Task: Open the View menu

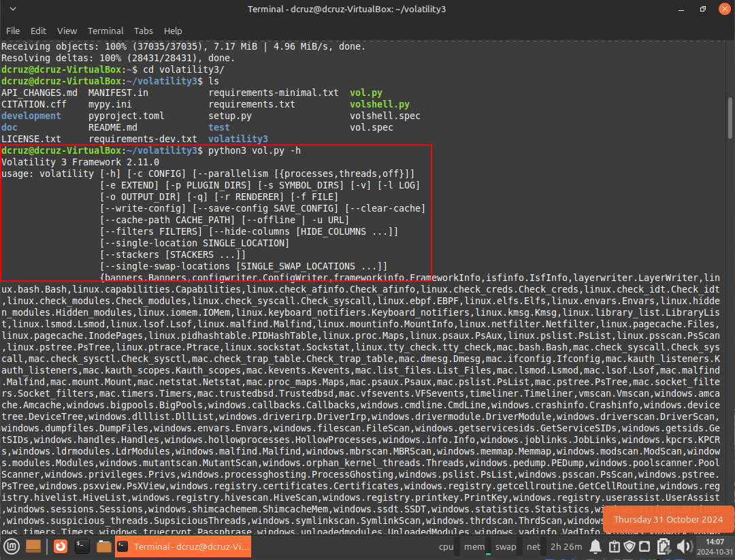Action: point(67,31)
